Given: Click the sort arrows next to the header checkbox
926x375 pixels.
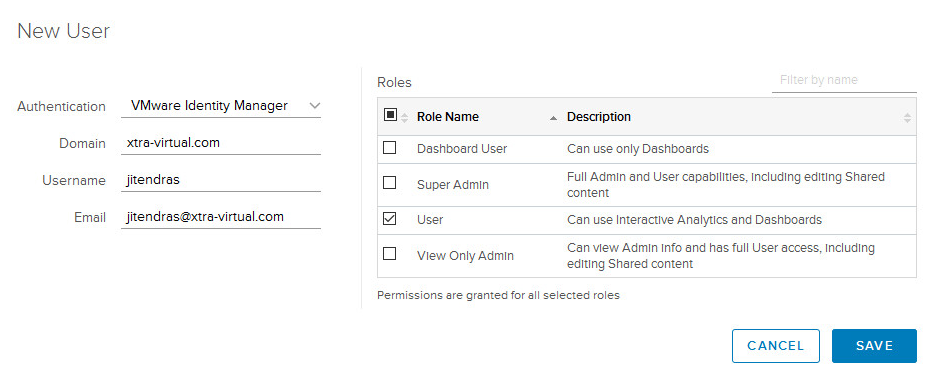Looking at the screenshot, I should point(405,118).
